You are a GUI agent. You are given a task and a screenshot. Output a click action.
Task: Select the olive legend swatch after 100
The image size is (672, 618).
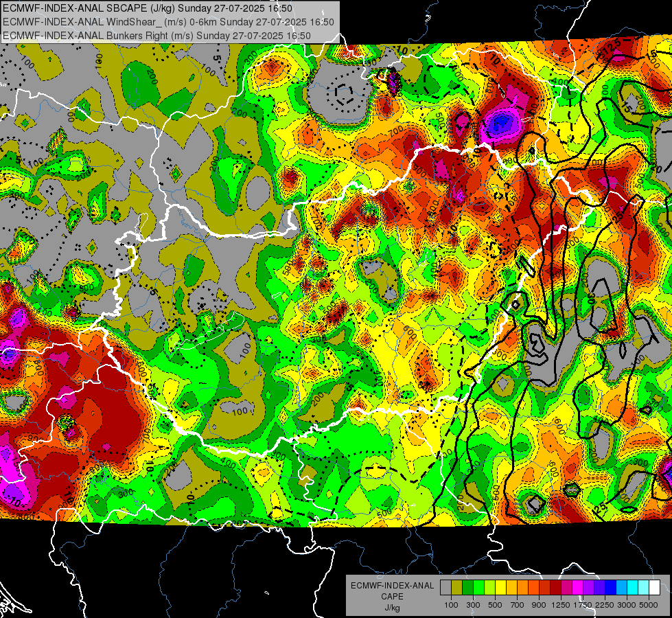pos(456,588)
